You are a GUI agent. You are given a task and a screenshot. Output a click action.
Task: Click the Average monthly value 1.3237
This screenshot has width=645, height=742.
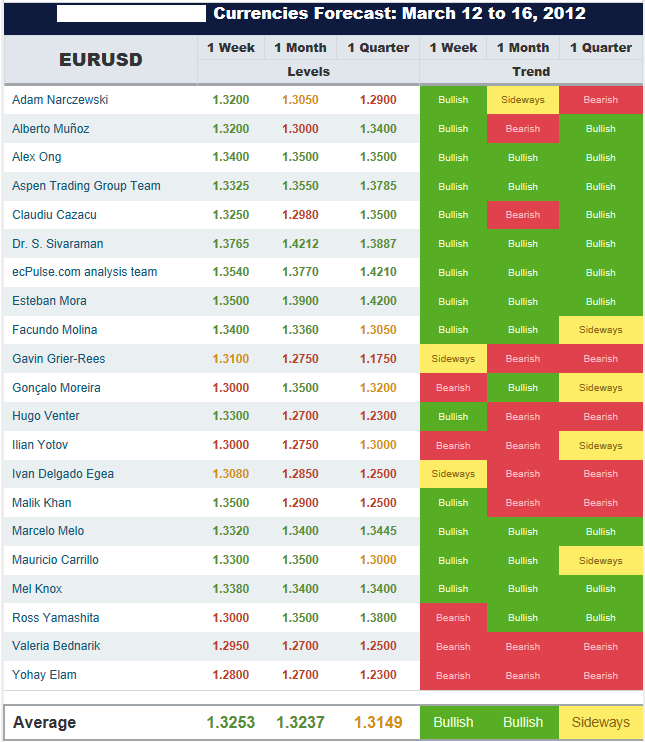(x=300, y=723)
